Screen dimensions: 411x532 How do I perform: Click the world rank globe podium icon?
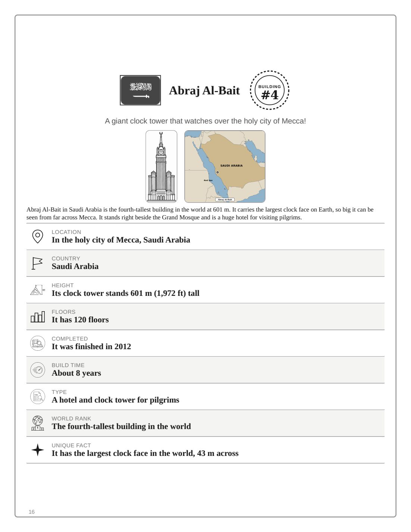(37, 423)
